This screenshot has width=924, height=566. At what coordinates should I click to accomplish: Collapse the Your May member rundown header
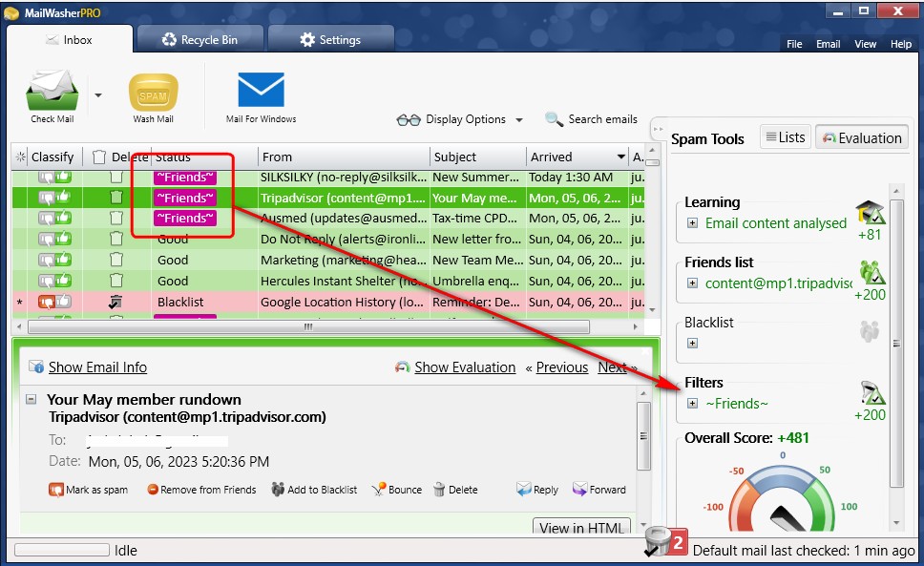coord(31,399)
